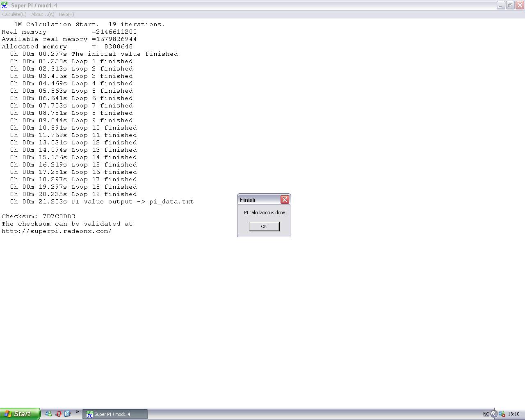Click the Super PI icon in the title bar

pos(4,5)
